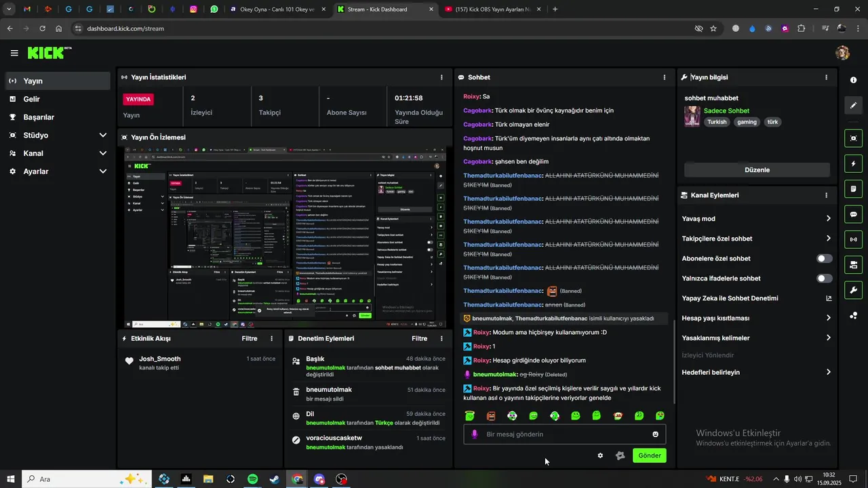Switch to Kick OBS Yayın Ayarları YouTube tab
The height and width of the screenshot is (488, 868).
(492, 9)
